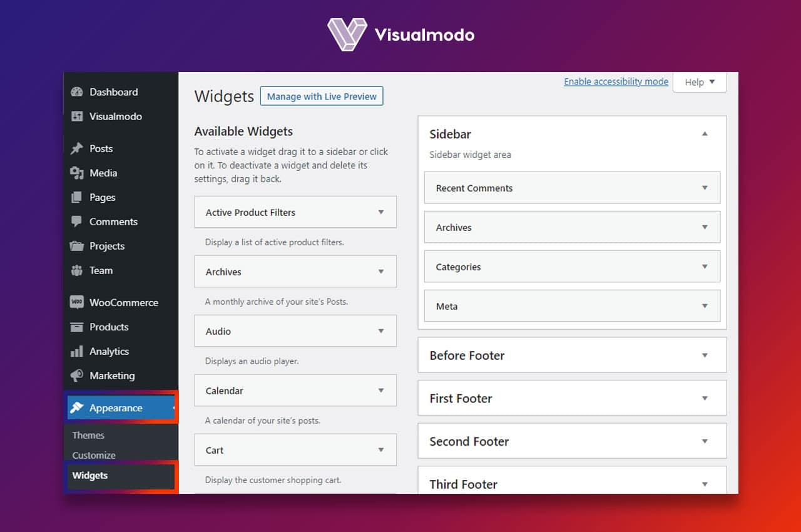Select Customize under Appearance
The height and width of the screenshot is (532, 801).
pos(93,455)
